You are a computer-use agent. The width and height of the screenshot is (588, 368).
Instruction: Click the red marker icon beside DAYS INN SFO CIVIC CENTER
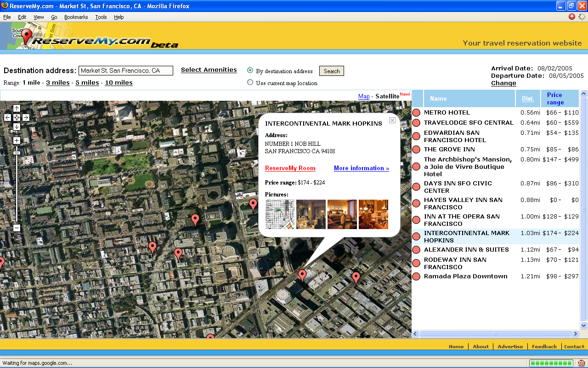(x=416, y=187)
